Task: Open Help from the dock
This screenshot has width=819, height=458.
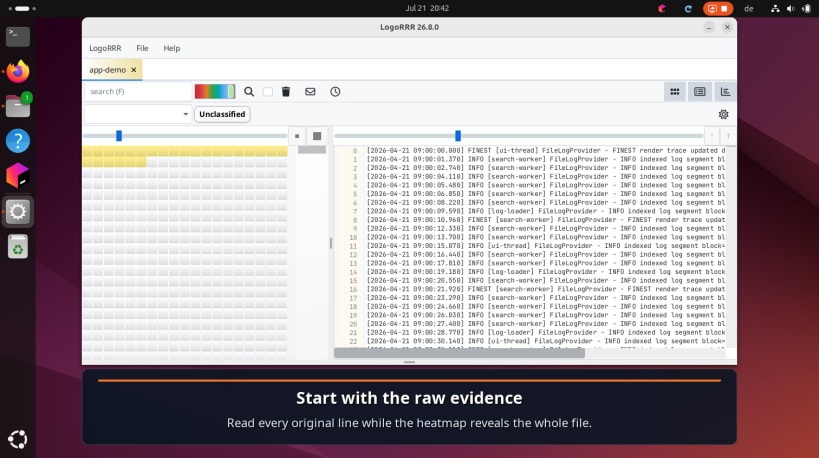Action: tap(18, 141)
